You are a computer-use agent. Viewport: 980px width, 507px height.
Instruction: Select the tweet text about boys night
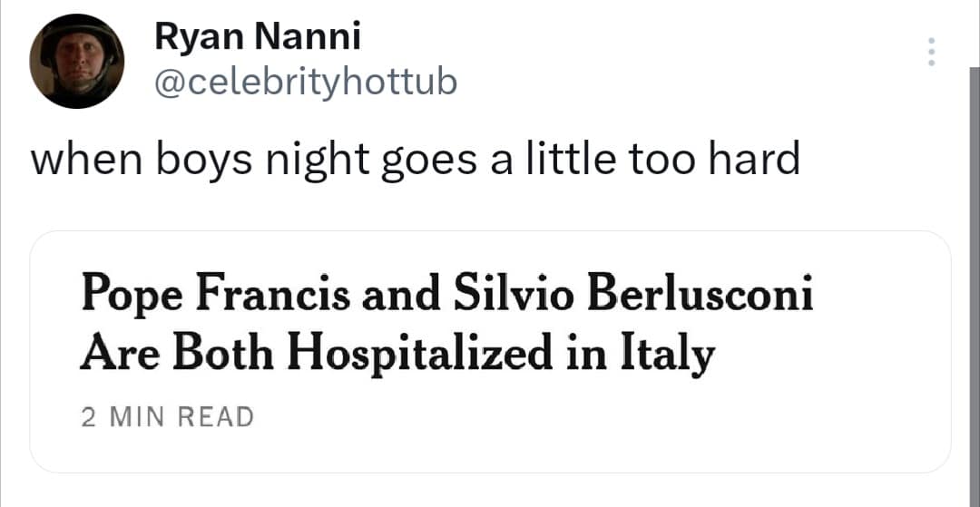coord(415,161)
